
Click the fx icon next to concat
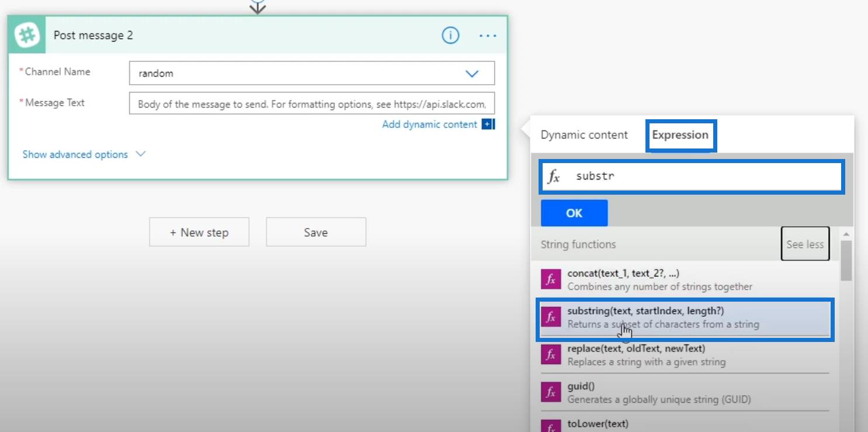click(x=551, y=279)
